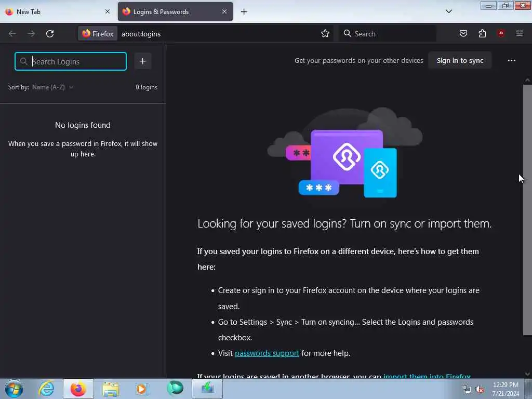
Task: Bookmark this page with the star icon
Action: [325, 34]
